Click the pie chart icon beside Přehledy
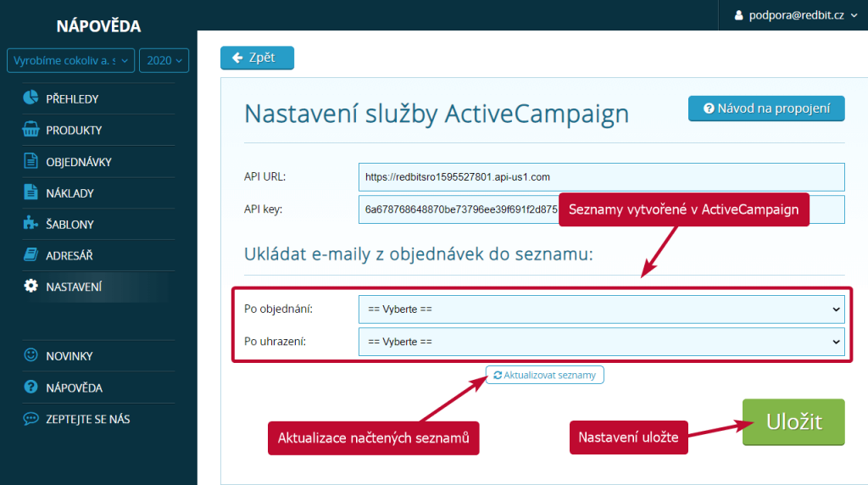 point(31,98)
